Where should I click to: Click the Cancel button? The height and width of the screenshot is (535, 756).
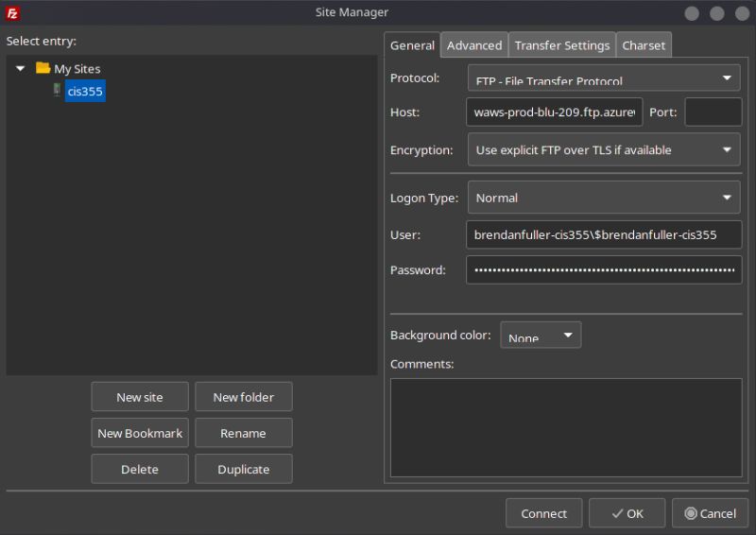(x=711, y=513)
